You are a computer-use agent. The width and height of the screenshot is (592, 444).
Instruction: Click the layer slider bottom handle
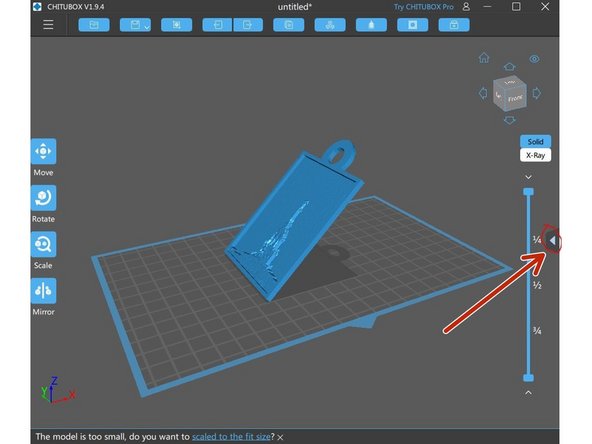click(x=529, y=378)
